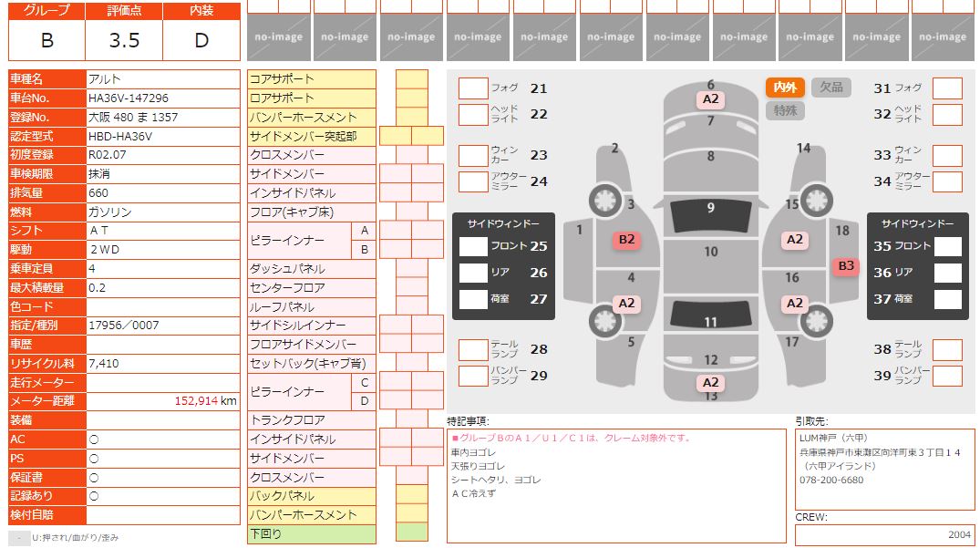Click the hood panel numbered 8

click(710, 156)
